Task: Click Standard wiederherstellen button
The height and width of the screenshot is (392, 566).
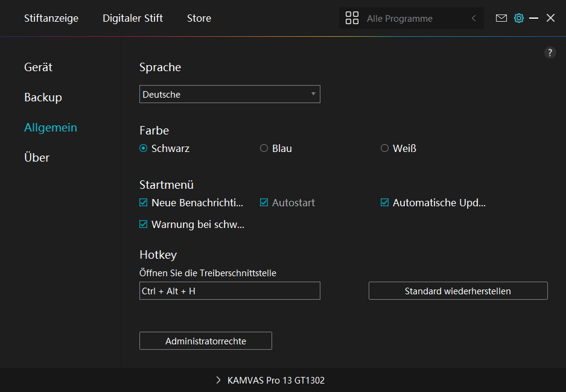Action: coord(458,291)
